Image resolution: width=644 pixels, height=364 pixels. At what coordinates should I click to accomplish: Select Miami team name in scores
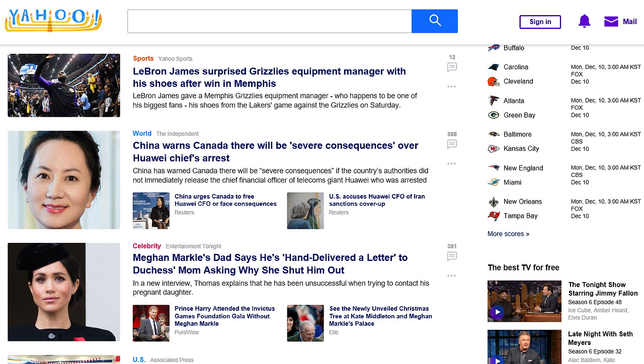point(512,183)
